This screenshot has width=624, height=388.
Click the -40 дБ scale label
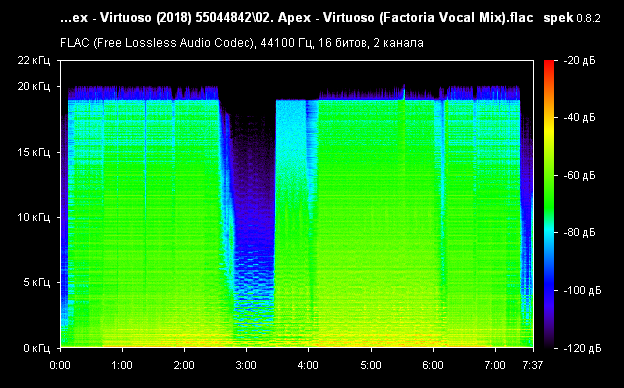click(579, 117)
